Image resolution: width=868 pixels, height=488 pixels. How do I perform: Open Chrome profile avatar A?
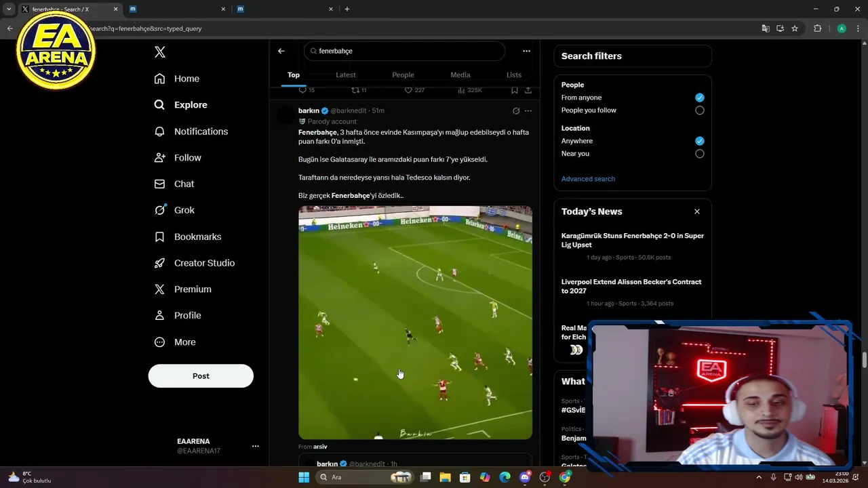pos(842,28)
